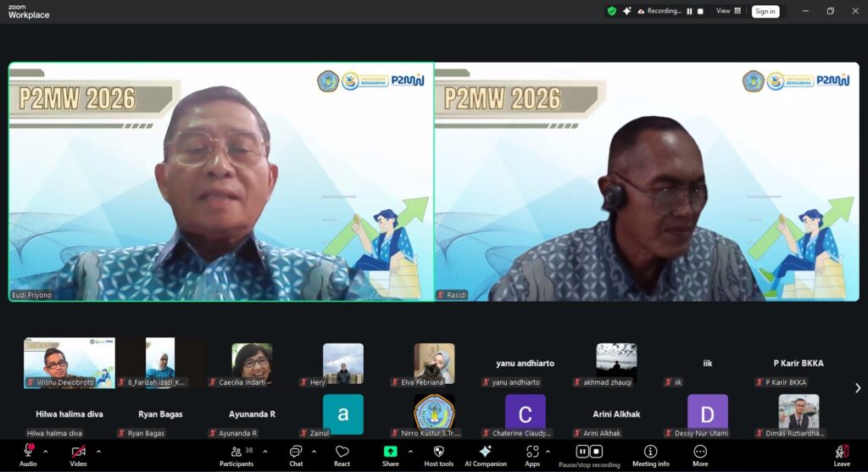
Task: Open Host tools shield icon
Action: 438,453
